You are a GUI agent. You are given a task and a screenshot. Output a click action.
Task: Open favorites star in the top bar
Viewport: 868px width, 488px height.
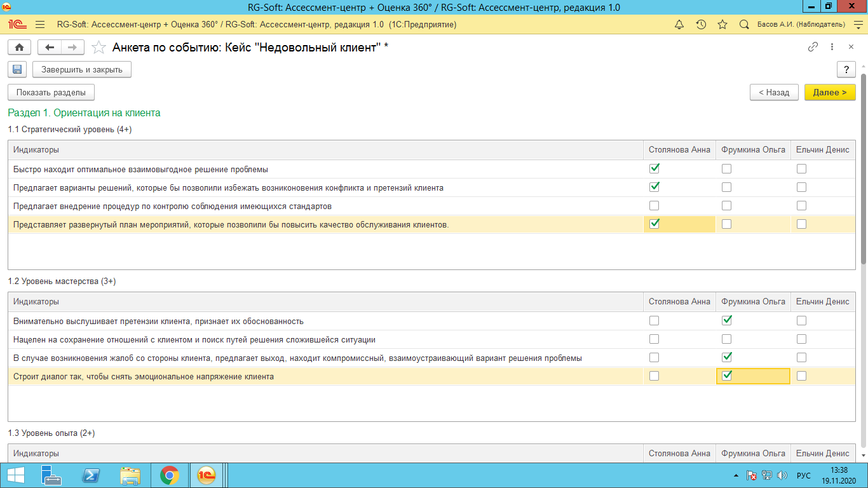[x=722, y=25]
